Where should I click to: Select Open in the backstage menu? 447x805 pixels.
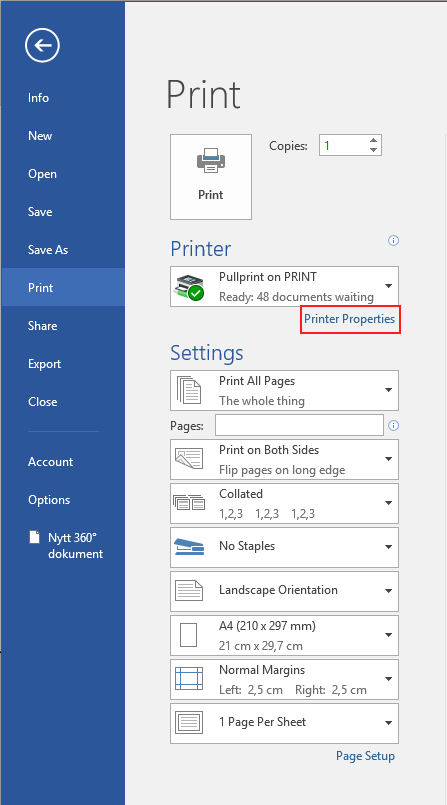pos(63,174)
